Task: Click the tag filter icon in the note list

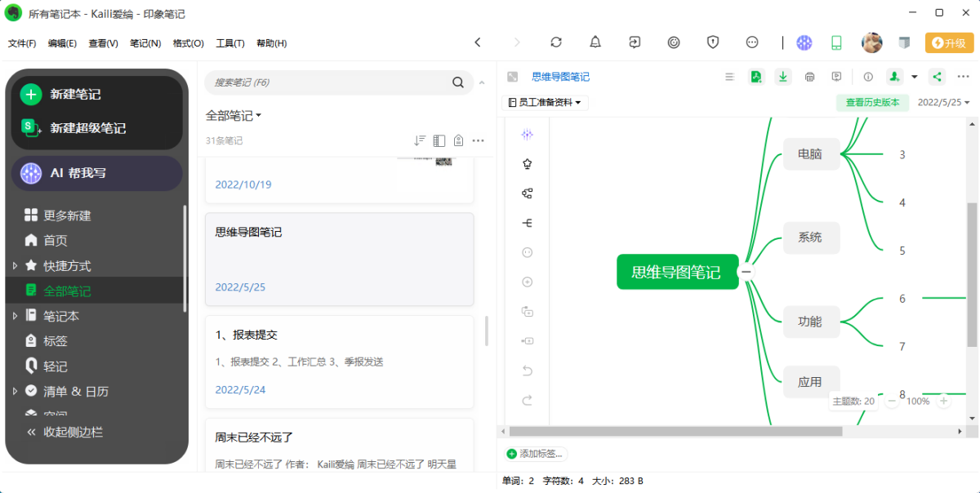Action: [x=459, y=140]
